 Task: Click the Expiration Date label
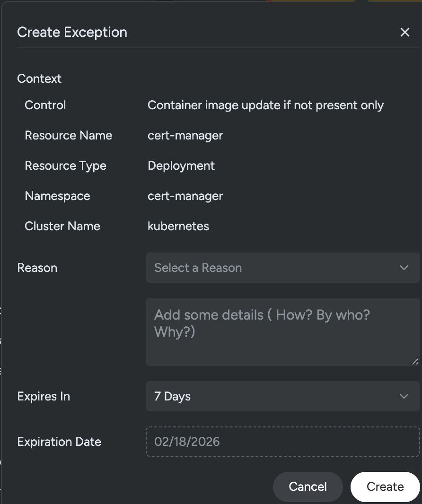59,442
